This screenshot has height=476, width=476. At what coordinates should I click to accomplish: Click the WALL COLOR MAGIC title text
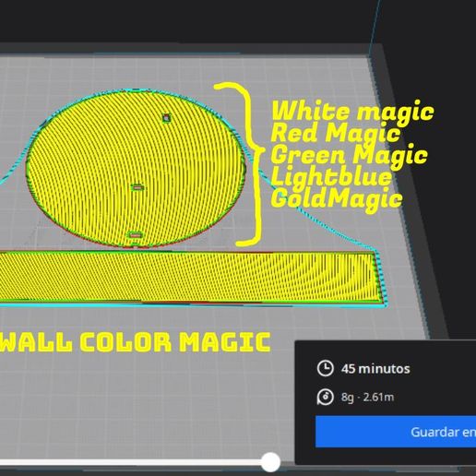(135, 341)
